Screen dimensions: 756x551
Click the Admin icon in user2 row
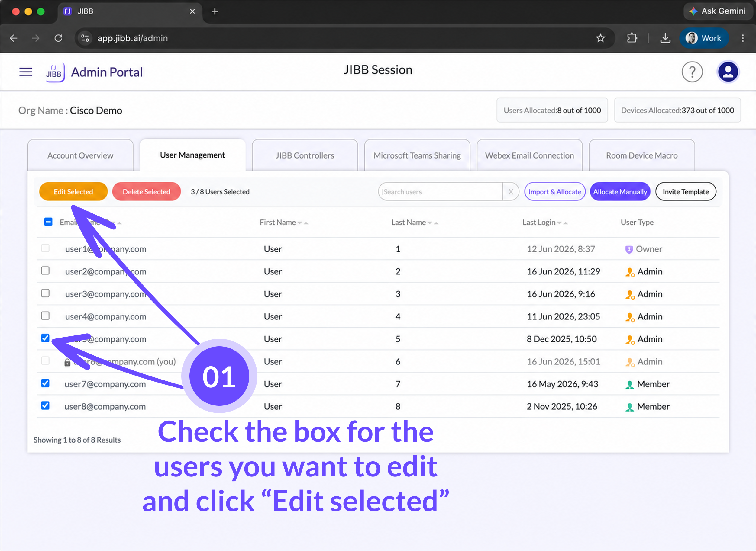coord(630,272)
